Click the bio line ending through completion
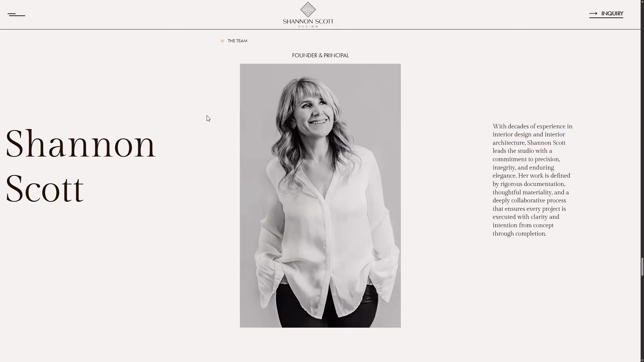Image resolution: width=644 pixels, height=362 pixels. click(519, 234)
